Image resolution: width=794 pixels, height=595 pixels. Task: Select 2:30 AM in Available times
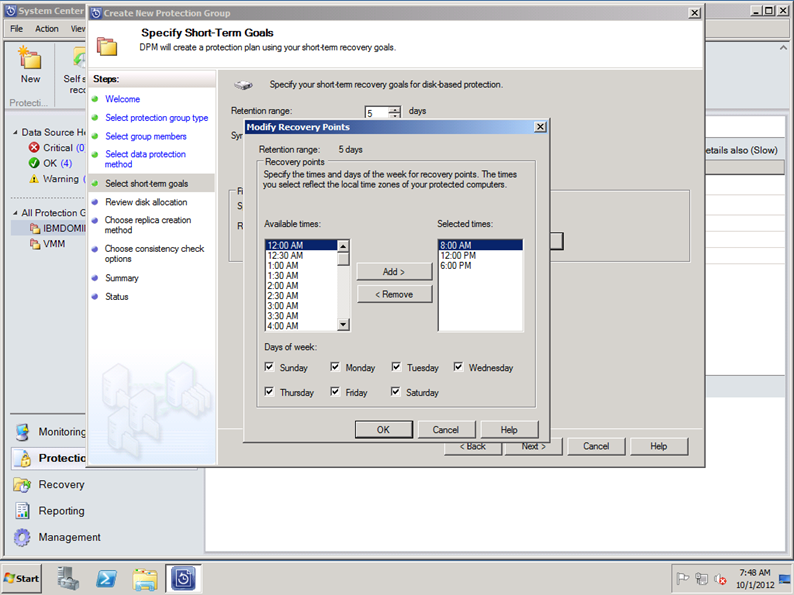(301, 296)
